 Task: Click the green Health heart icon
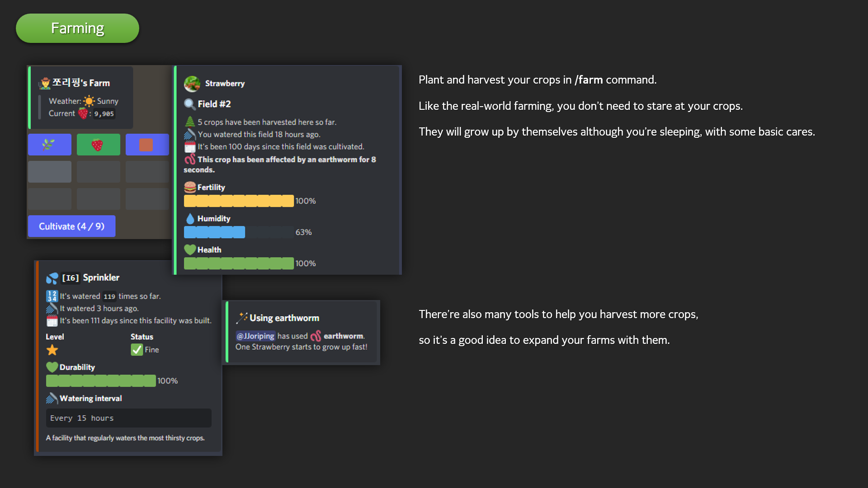pos(190,250)
